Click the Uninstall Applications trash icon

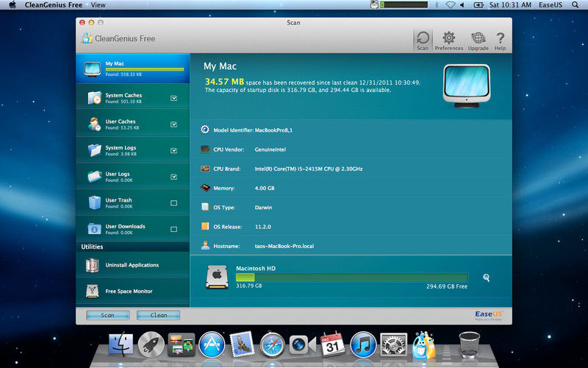coord(93,265)
